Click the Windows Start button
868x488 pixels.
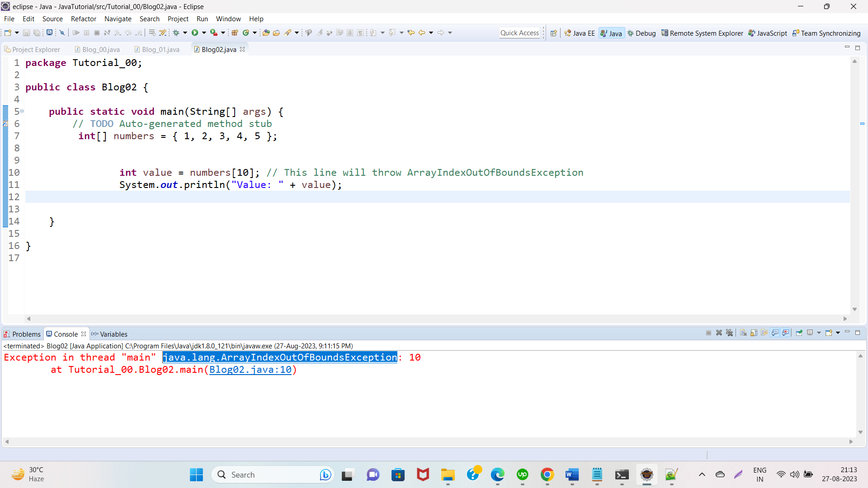click(x=196, y=474)
